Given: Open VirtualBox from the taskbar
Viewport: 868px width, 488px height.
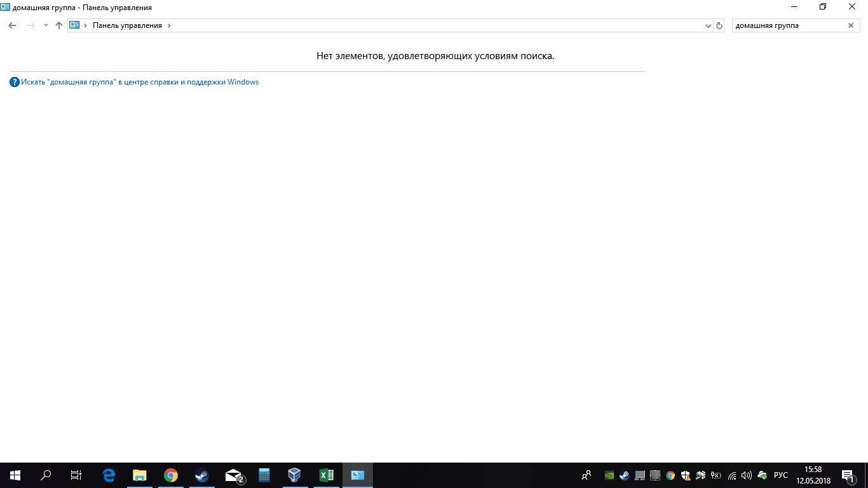Looking at the screenshot, I should click(x=294, y=475).
